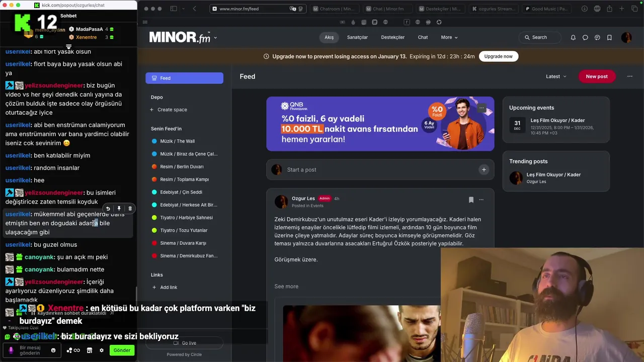644x362 pixels.
Task: Open Safari downloads icon
Action: [584, 9]
